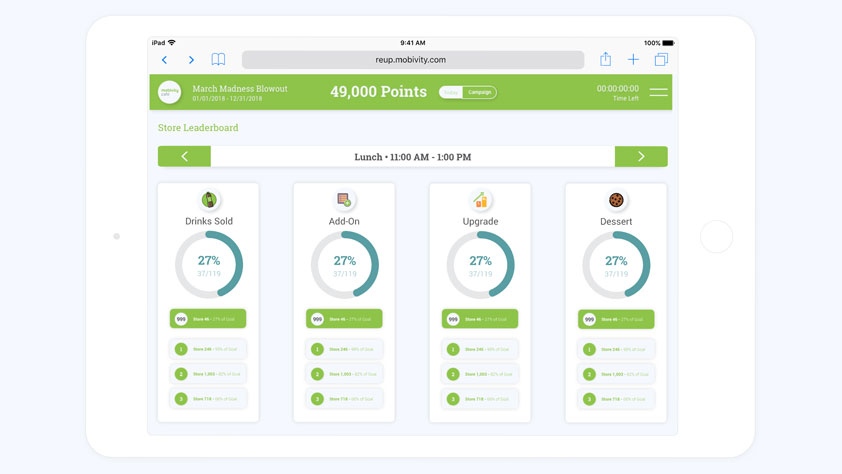Open a new Safari tab with plus
Image resolution: width=842 pixels, height=474 pixels.
[x=633, y=60]
